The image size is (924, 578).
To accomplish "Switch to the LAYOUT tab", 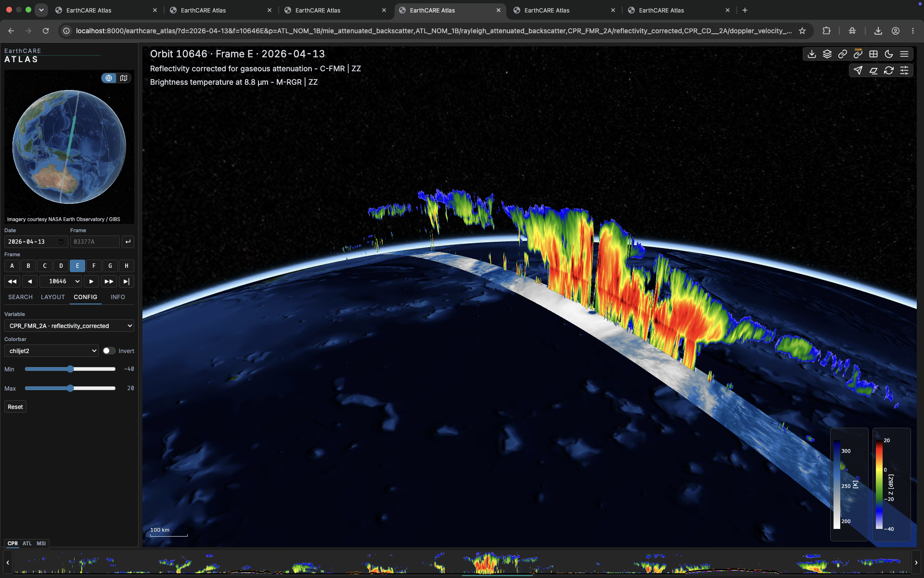I will (53, 297).
